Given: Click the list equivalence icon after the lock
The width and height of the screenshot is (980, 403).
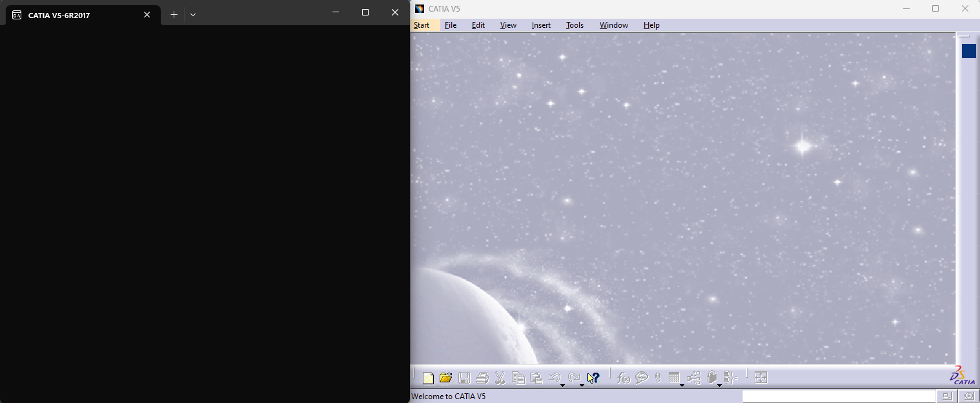Looking at the screenshot, I should pos(731,378).
